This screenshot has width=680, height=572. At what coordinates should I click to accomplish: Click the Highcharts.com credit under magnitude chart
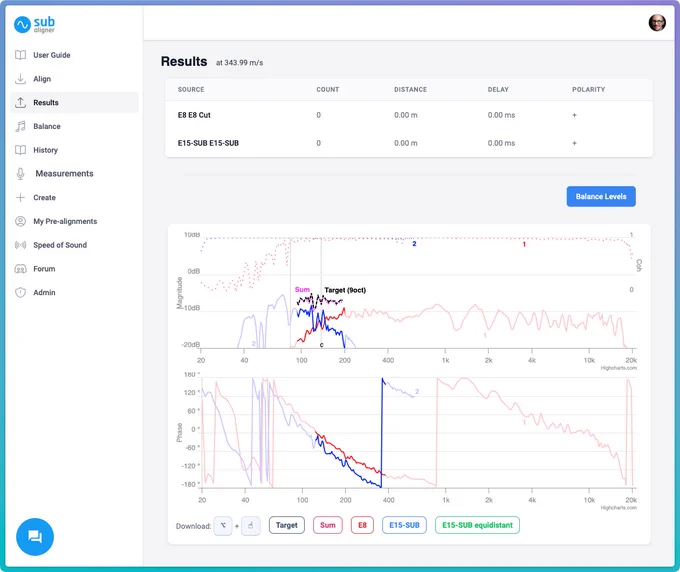pyautogui.click(x=618, y=368)
